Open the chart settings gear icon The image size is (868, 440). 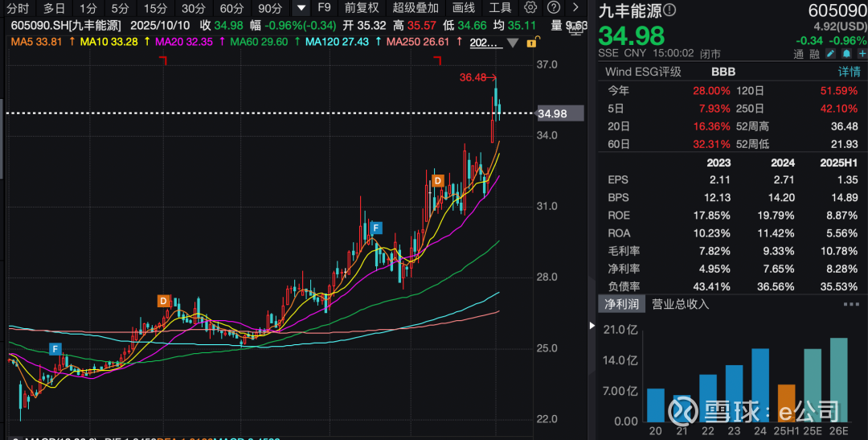point(530,8)
